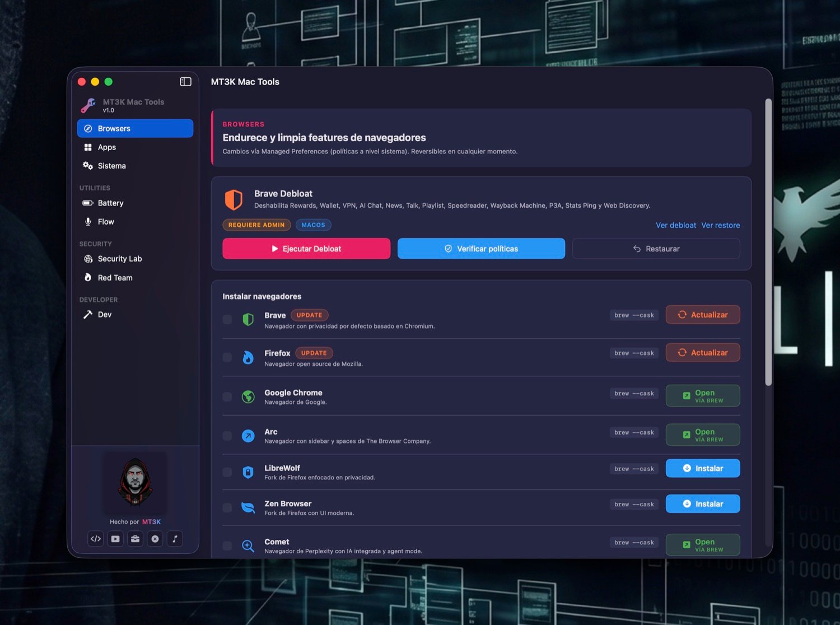Follow the MT3K author link
The width and height of the screenshot is (840, 625).
151,522
